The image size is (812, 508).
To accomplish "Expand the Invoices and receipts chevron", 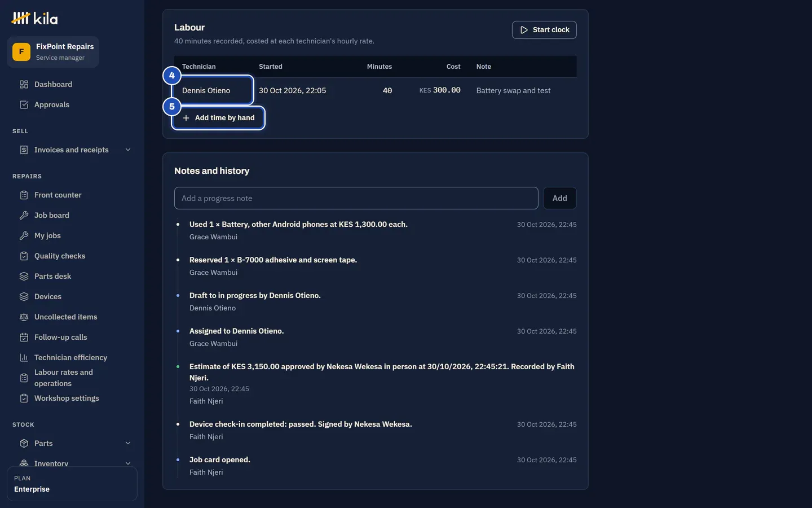I will (128, 150).
